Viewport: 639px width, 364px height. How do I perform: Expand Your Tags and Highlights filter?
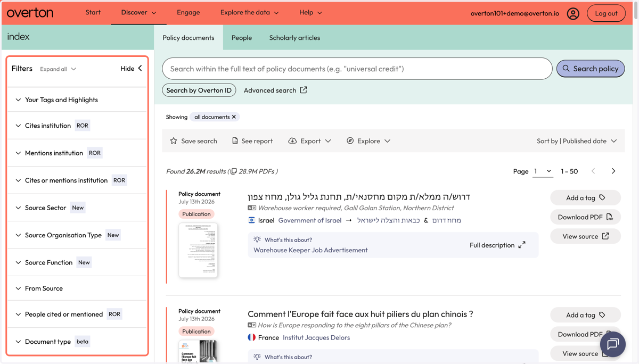coord(77,100)
